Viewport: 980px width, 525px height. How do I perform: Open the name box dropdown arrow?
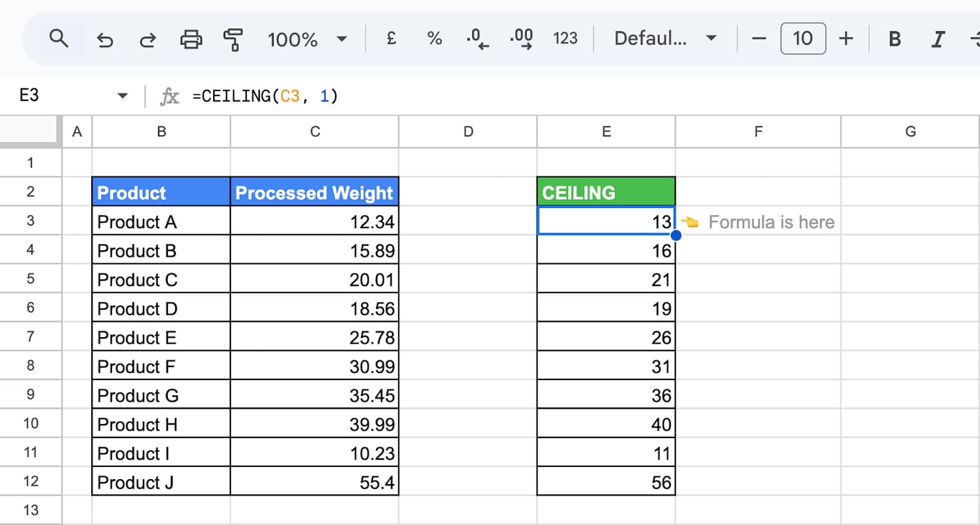[122, 95]
